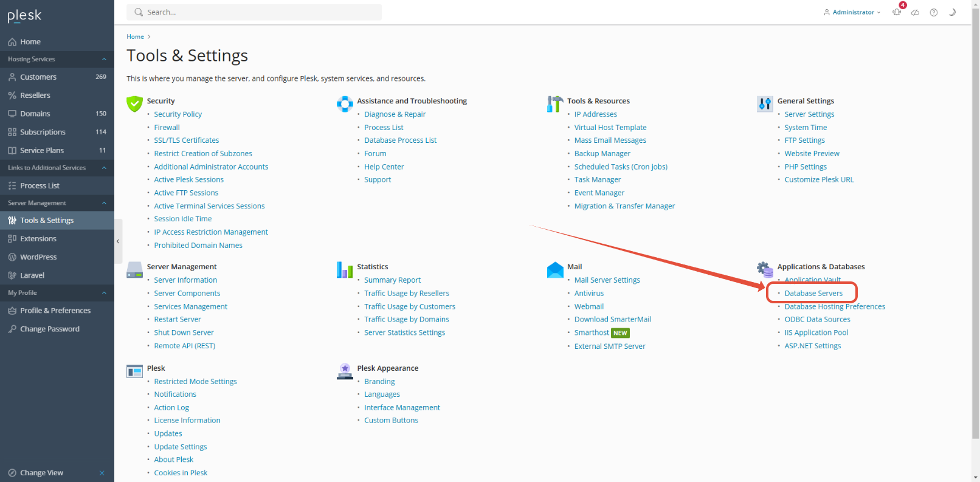Click the Applications & Databases gear icon
Viewport: 980px width, 482px height.
(x=765, y=270)
